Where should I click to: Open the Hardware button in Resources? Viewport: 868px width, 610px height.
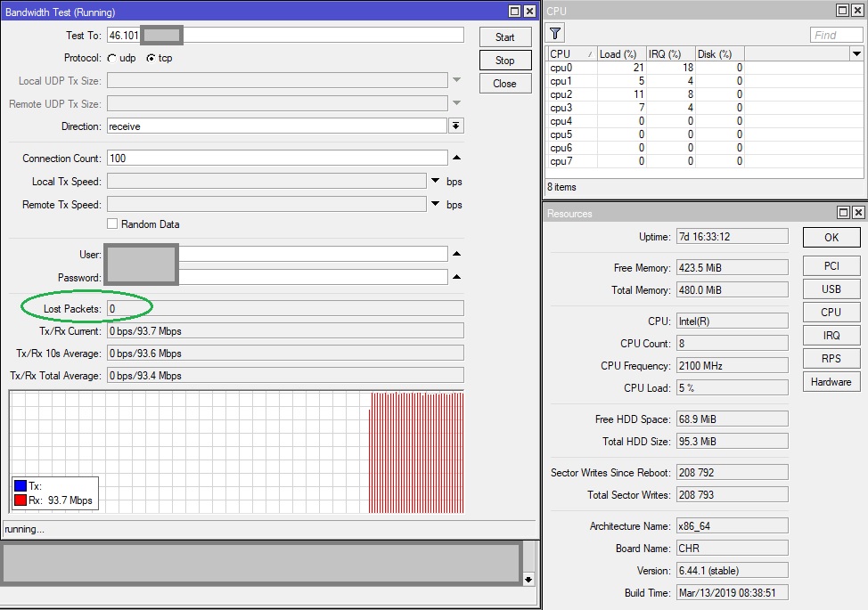[x=831, y=382]
